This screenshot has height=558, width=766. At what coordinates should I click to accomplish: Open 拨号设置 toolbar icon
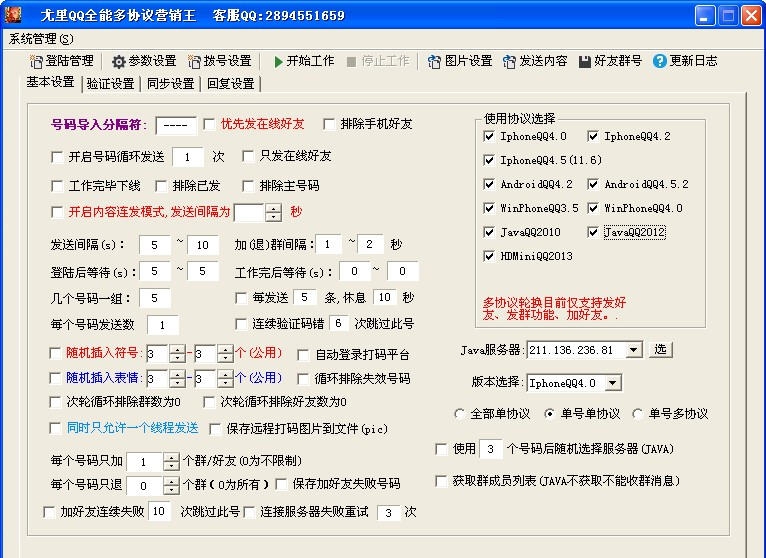[194, 62]
